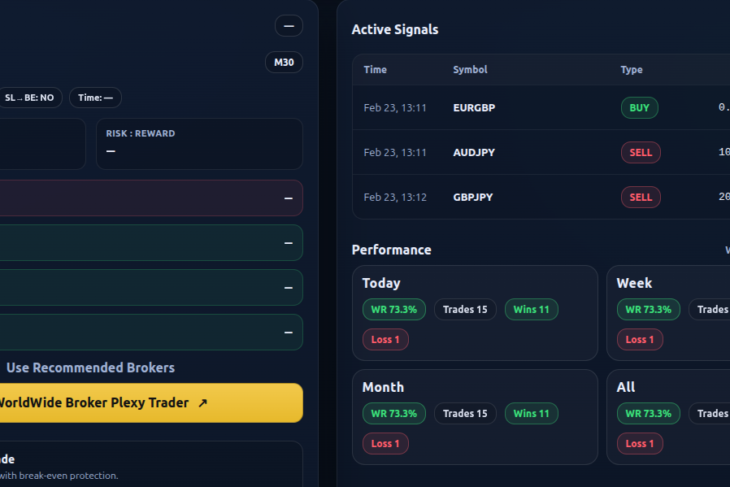Toggle the SL→BE: NO pill
This screenshot has height=487, width=730.
pyautogui.click(x=29, y=98)
